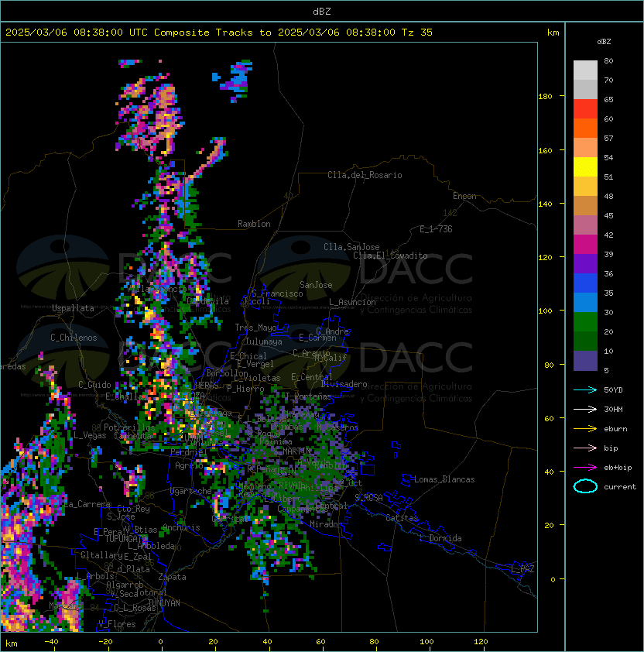Click the Agrelo map label
This screenshot has width=644, height=652.
(189, 465)
